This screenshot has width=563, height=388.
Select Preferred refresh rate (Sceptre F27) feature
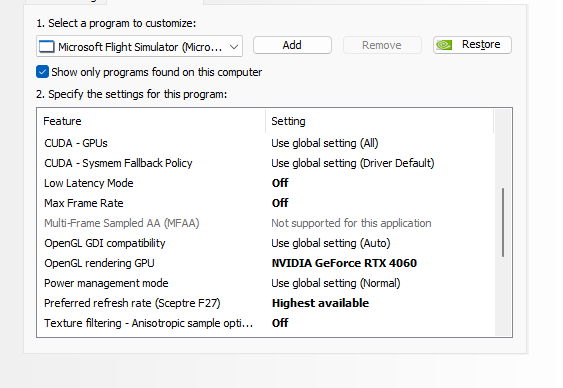132,303
